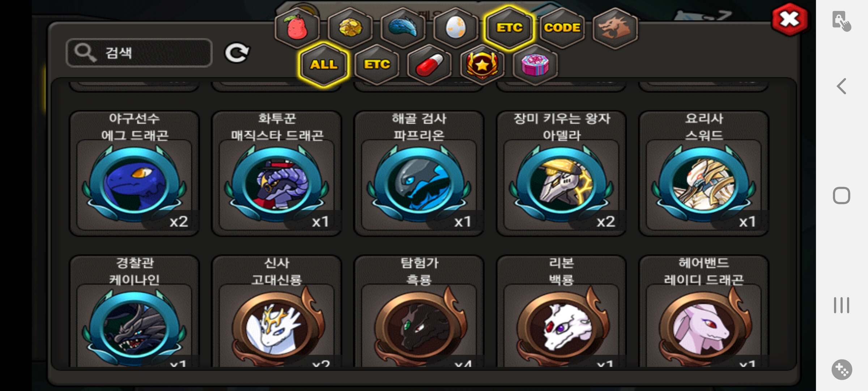The image size is (868, 391).
Task: Choose the 요리사 스워드 item card
Action: [x=704, y=173]
